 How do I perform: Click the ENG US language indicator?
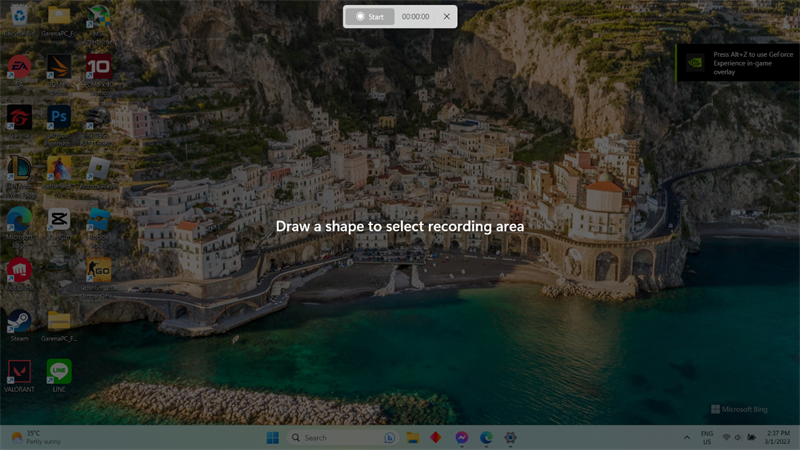pyautogui.click(x=707, y=438)
